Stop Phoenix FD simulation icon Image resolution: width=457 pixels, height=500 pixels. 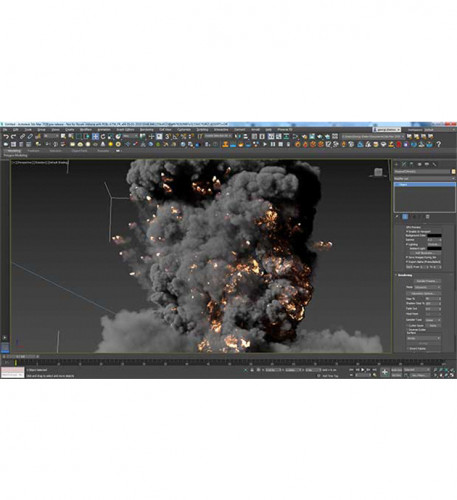281,144
